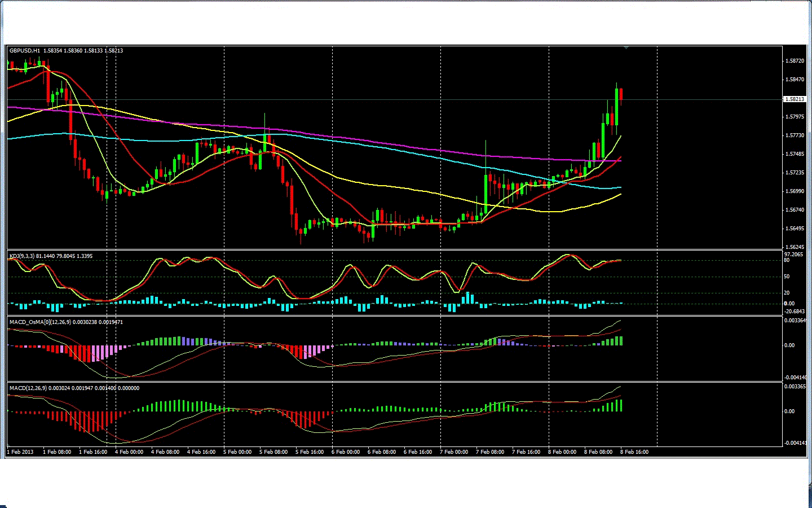Click the 1.56990 price axis label
The width and height of the screenshot is (812, 508).
click(795, 191)
